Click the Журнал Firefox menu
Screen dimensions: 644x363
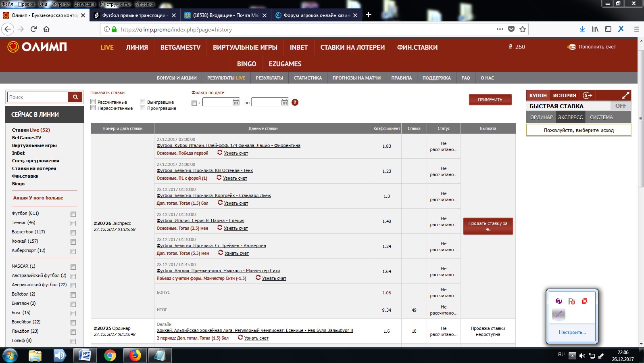(x=60, y=4)
